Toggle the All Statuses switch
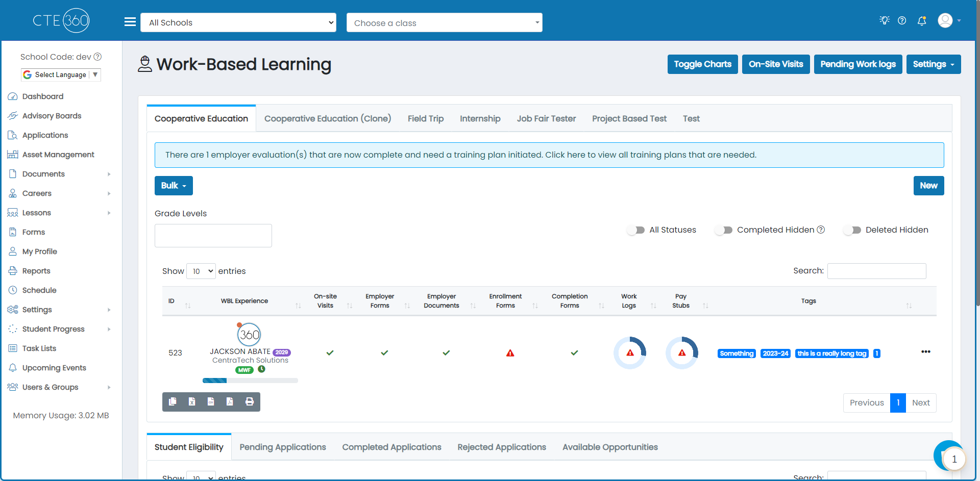The width and height of the screenshot is (980, 481). 636,230
